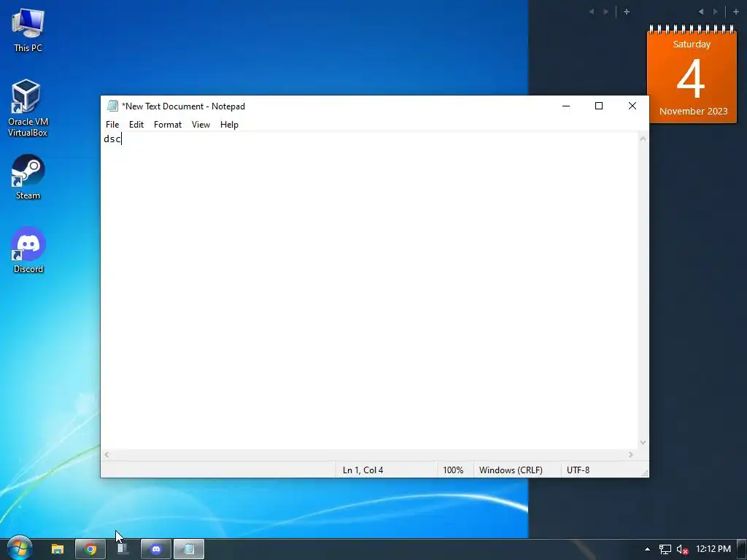Click the muted volume tray icon
The height and width of the screenshot is (560, 747).
pyautogui.click(x=682, y=549)
